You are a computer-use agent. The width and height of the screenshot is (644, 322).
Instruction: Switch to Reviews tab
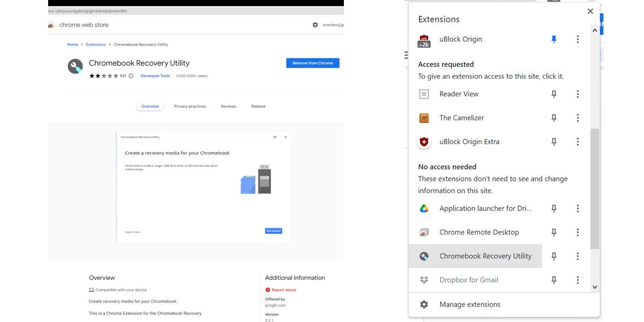point(229,107)
